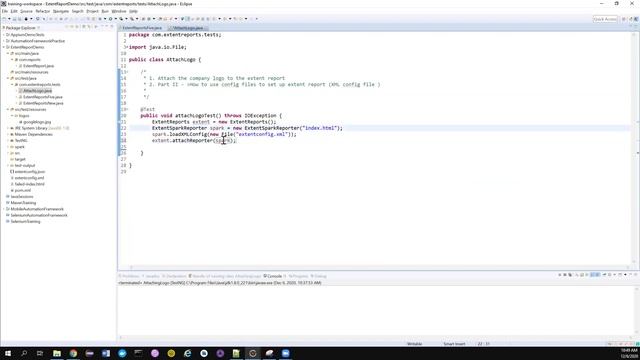Toggle folding at the @Test annotation
Screen dimensions: 640x360
pyautogui.click(x=127, y=109)
